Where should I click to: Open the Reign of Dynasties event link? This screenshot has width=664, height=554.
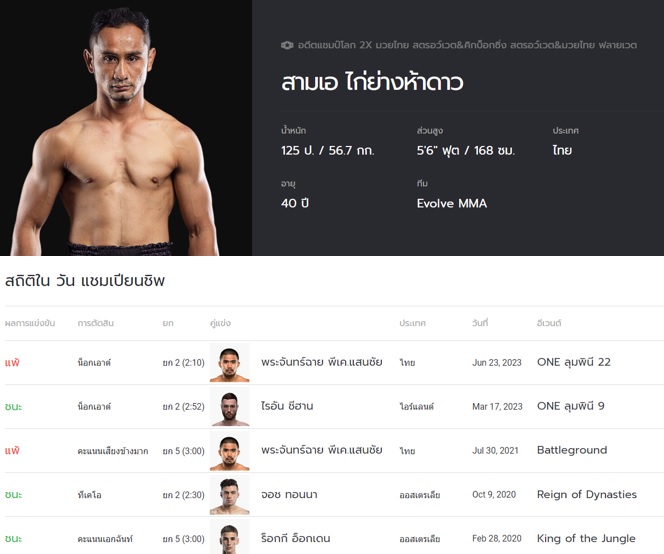[587, 494]
